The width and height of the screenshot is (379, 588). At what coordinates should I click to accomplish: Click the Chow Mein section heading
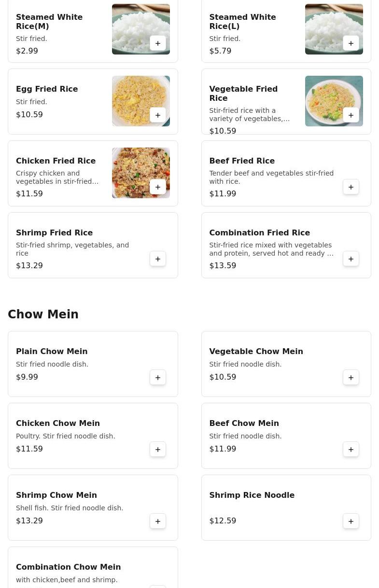[x=43, y=314]
